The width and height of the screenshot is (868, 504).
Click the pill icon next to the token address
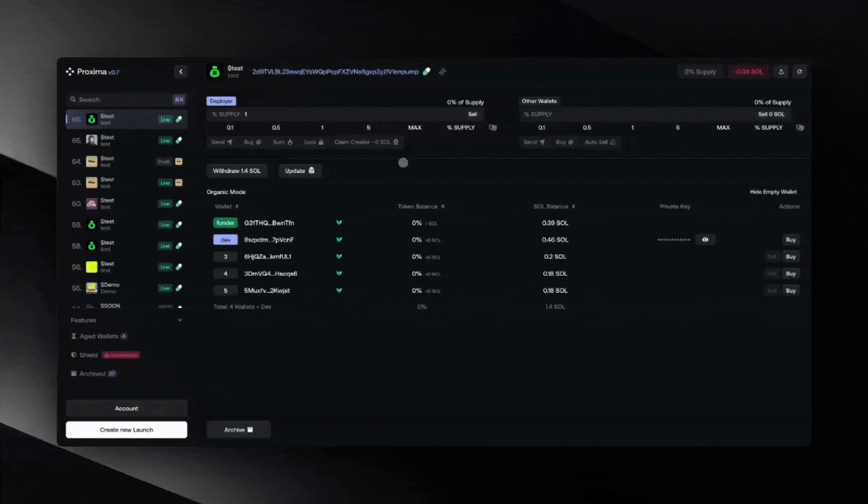(x=427, y=71)
